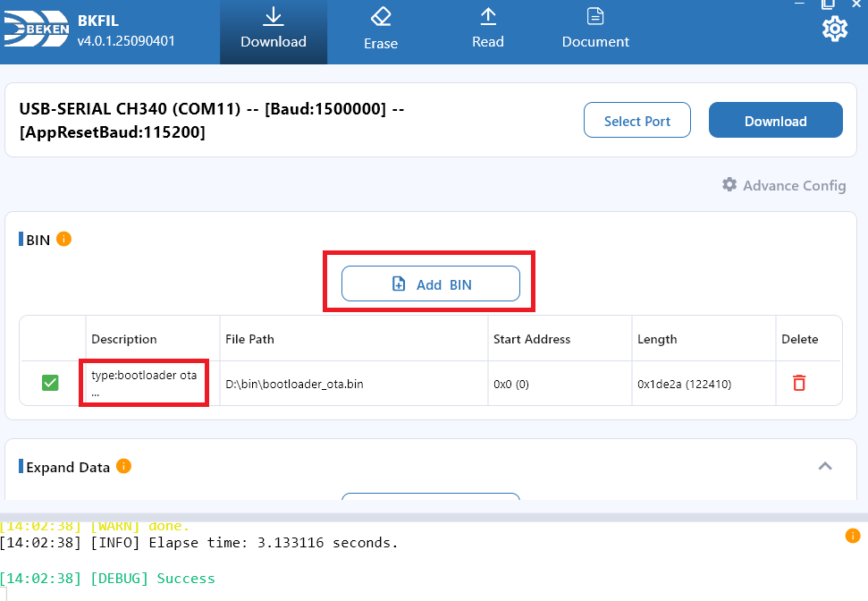Click the type:bootloader ota description cell

click(x=144, y=382)
